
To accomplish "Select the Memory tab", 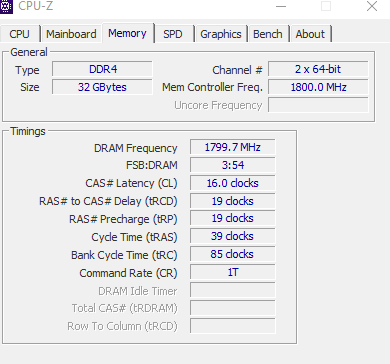I will point(128,33).
